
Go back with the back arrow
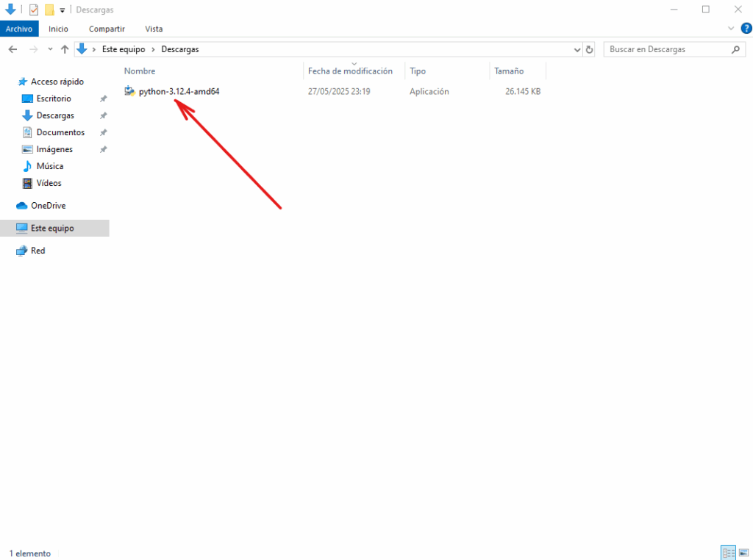coord(13,49)
